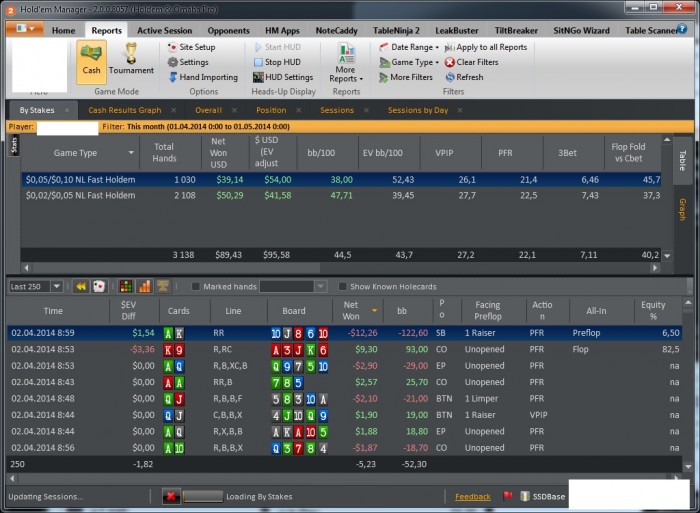Apply filter to all reports
This screenshot has height=513, width=700.
click(x=486, y=47)
